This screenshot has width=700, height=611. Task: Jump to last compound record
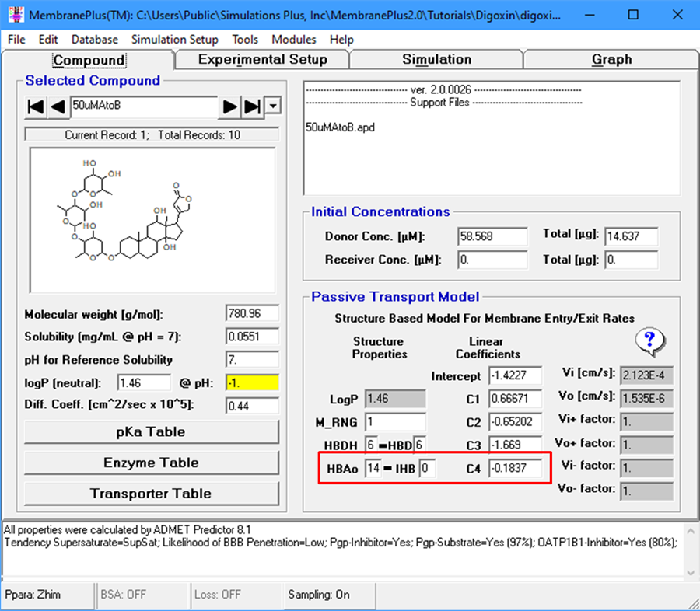(x=252, y=107)
